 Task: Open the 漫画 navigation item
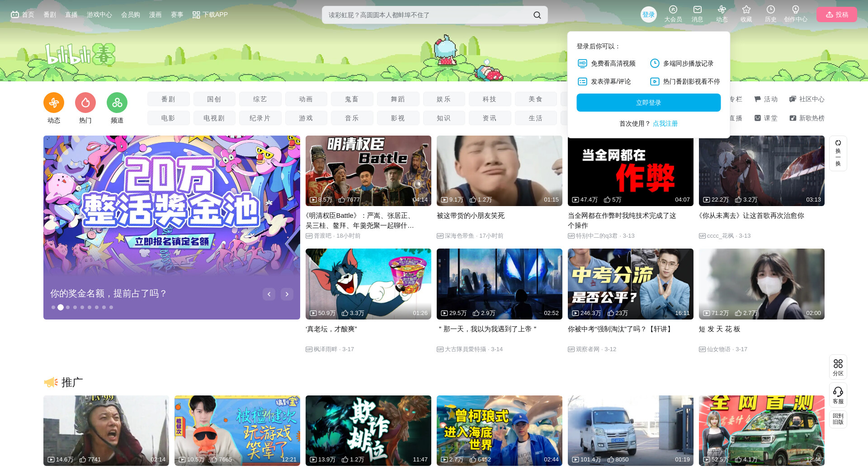[156, 15]
